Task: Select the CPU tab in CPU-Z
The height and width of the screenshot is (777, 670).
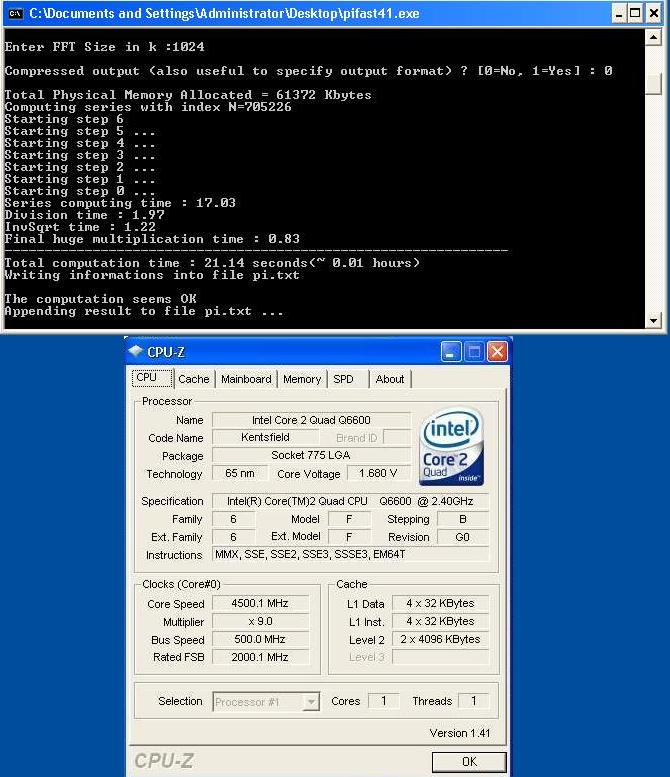Action: (152, 378)
